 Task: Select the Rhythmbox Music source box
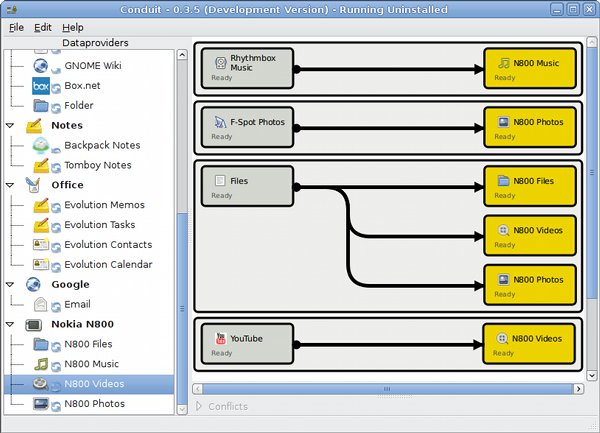pos(248,68)
